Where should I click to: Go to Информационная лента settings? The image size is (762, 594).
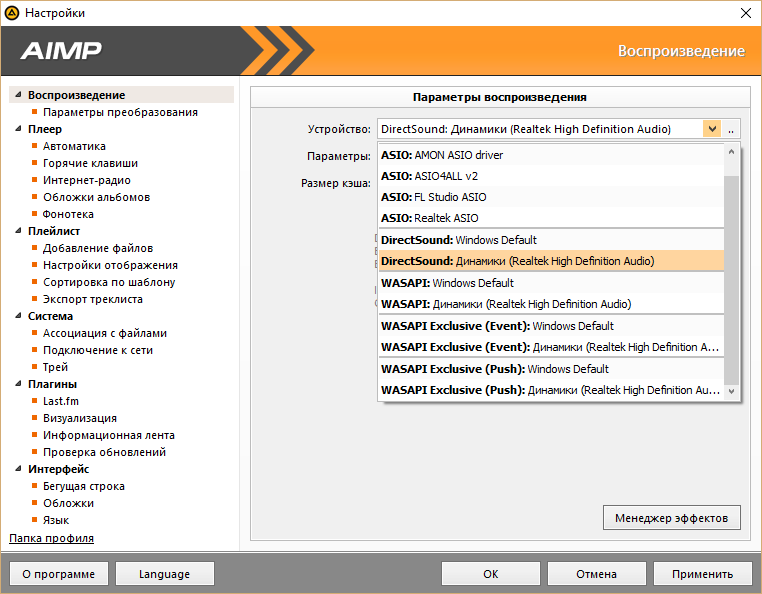click(x=109, y=435)
